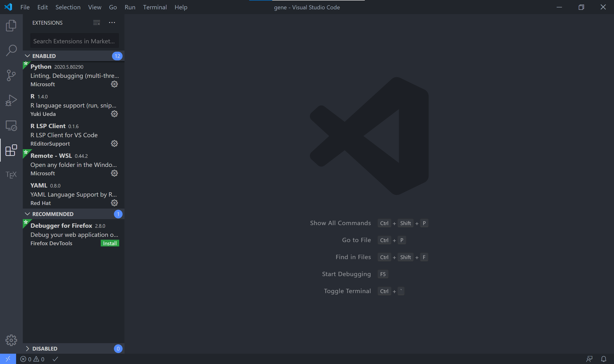
Task: Open the Help menu
Action: (x=181, y=7)
